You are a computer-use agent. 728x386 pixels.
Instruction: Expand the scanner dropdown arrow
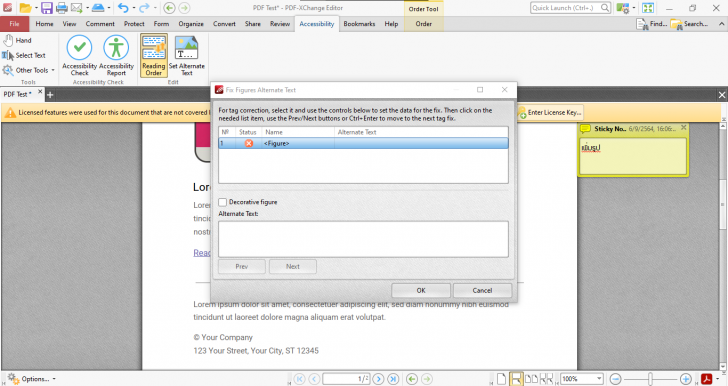point(109,7)
